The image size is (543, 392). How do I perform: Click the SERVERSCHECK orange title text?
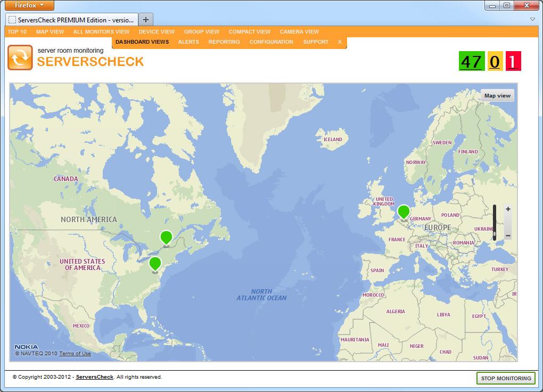[x=90, y=62]
